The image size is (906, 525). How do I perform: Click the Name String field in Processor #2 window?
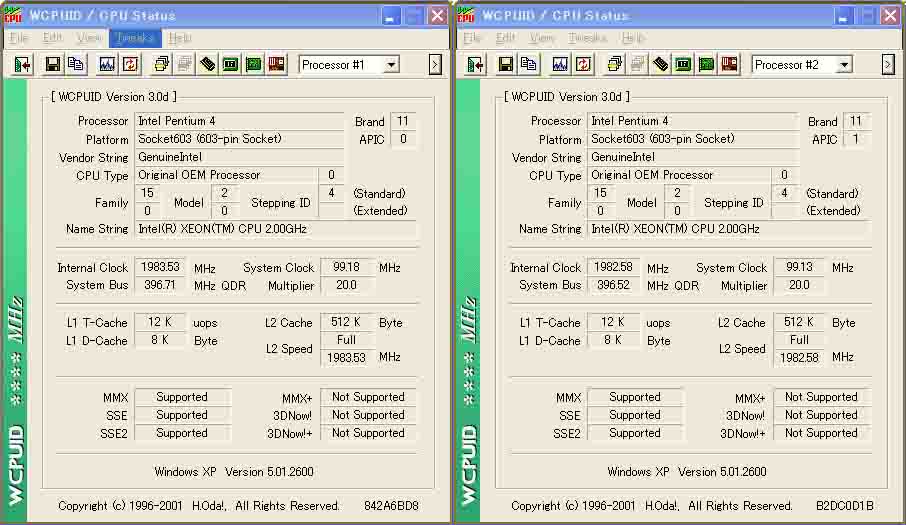pyautogui.click(x=729, y=229)
